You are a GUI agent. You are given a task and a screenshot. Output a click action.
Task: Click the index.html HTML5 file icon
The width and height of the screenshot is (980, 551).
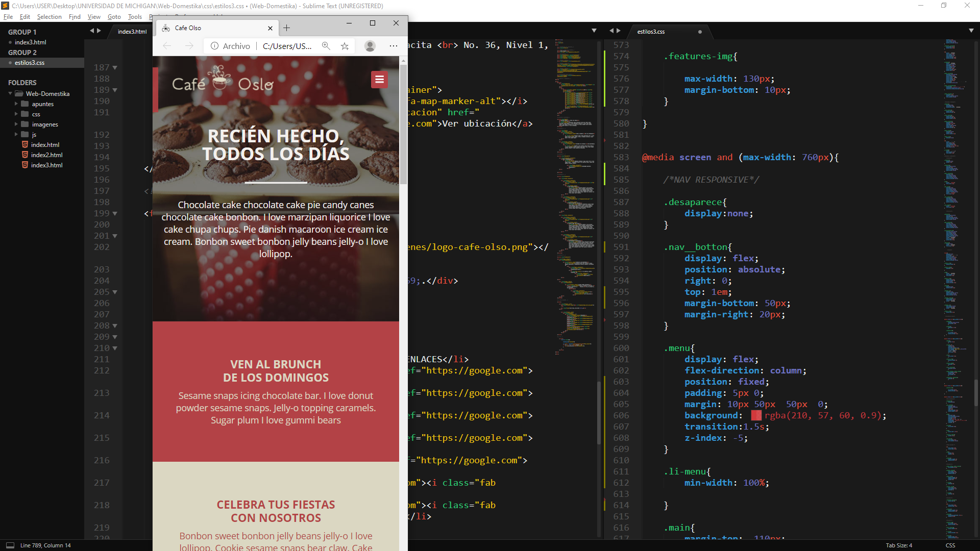24,145
